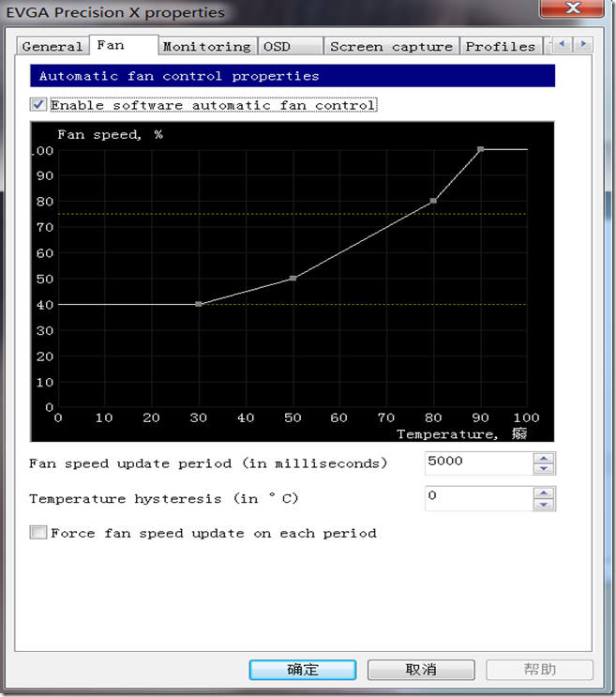The image size is (616, 697).
Task: Cancel with the 取消 button
Action: (421, 670)
